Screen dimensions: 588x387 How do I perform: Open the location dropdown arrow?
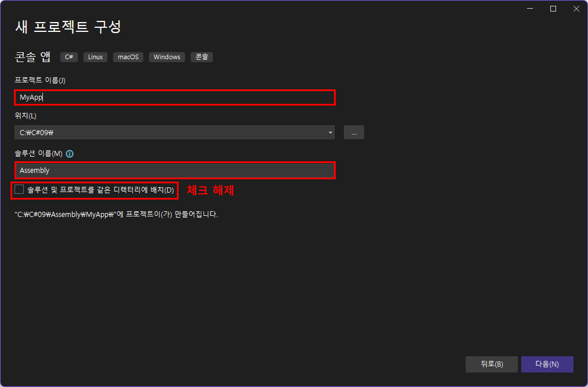coord(330,132)
